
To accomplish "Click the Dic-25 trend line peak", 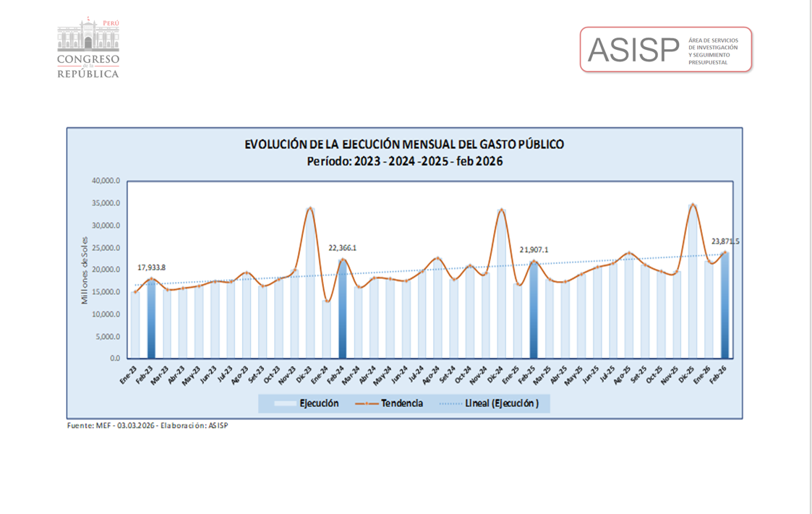I will (x=693, y=205).
